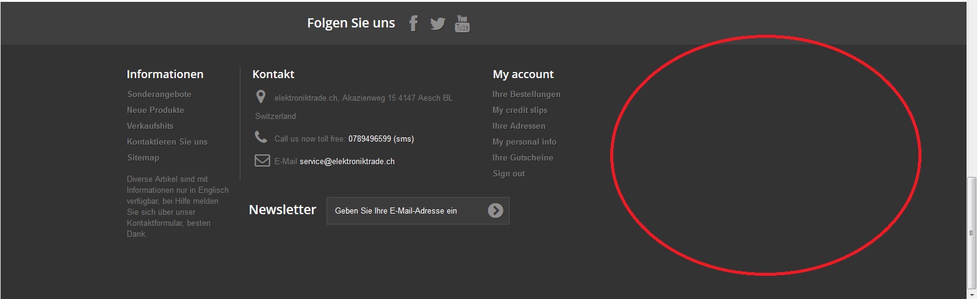View Ihre Bestellungen
This screenshot has width=980, height=299.
point(527,94)
